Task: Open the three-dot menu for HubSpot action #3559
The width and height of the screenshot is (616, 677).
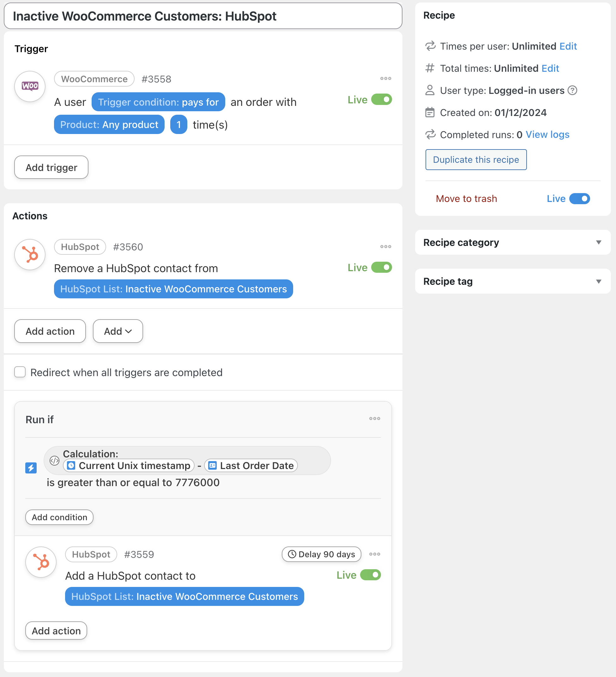Action: click(374, 554)
